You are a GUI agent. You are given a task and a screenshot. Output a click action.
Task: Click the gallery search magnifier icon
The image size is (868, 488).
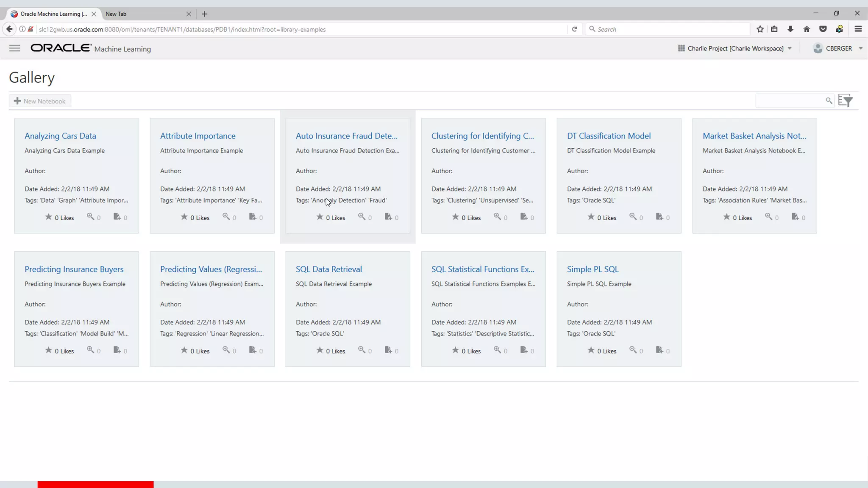point(829,101)
